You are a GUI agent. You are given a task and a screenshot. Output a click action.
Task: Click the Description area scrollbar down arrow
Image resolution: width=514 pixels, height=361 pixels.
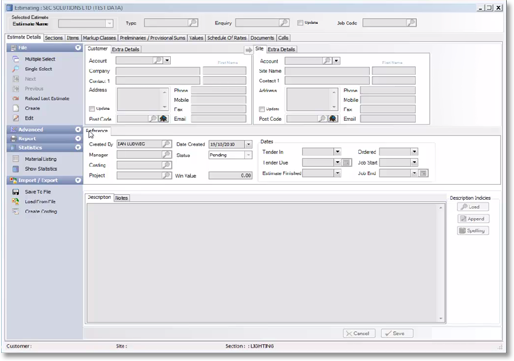tap(441, 318)
